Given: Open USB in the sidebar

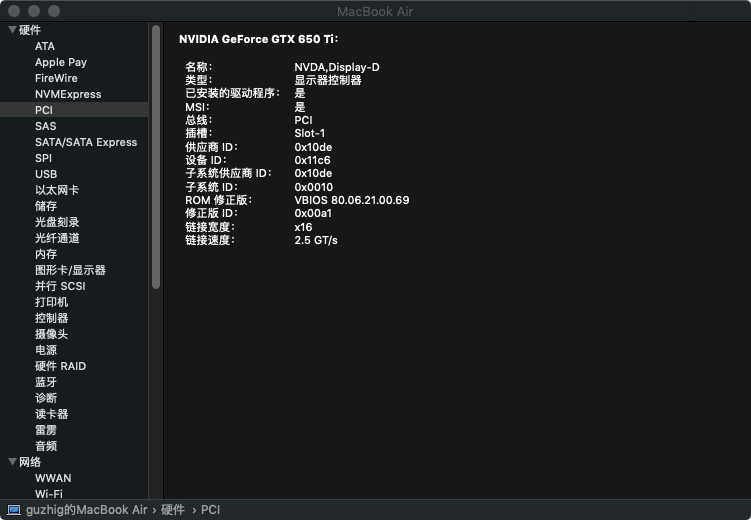Looking at the screenshot, I should 46,174.
